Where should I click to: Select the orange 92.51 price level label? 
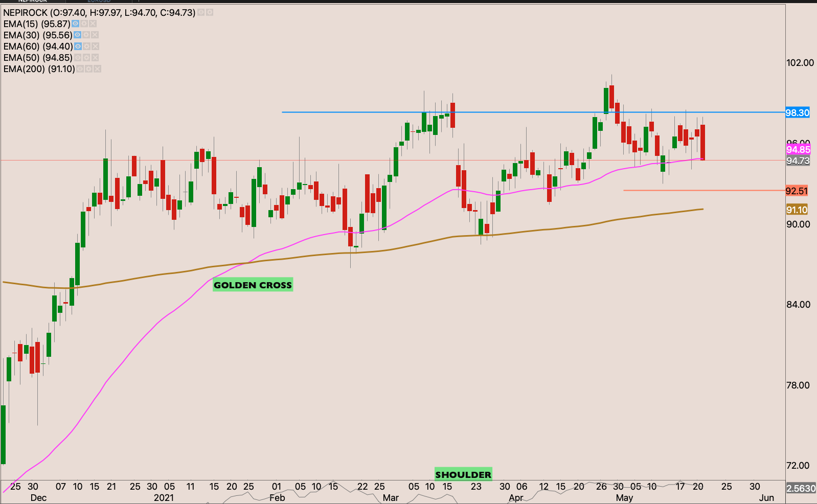tap(797, 191)
